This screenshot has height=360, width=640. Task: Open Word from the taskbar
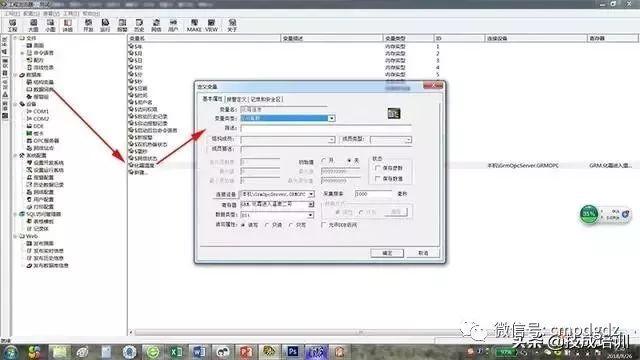(199, 351)
